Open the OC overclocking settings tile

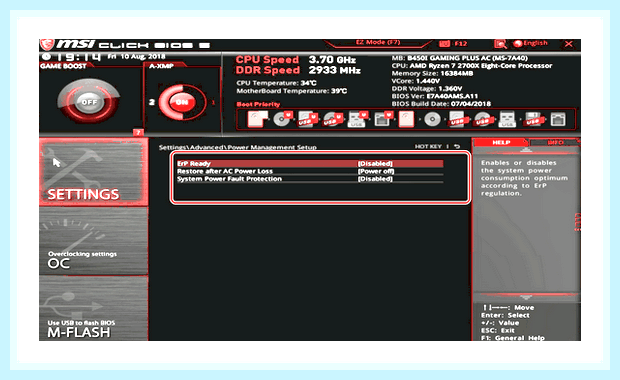[x=94, y=241]
